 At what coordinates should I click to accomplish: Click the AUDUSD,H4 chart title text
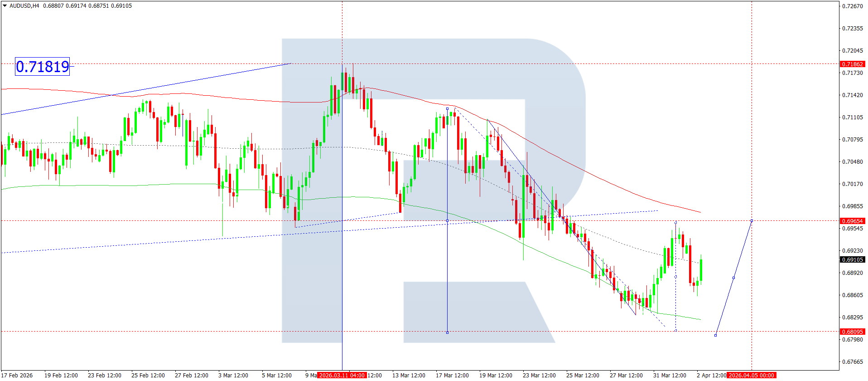pos(24,6)
